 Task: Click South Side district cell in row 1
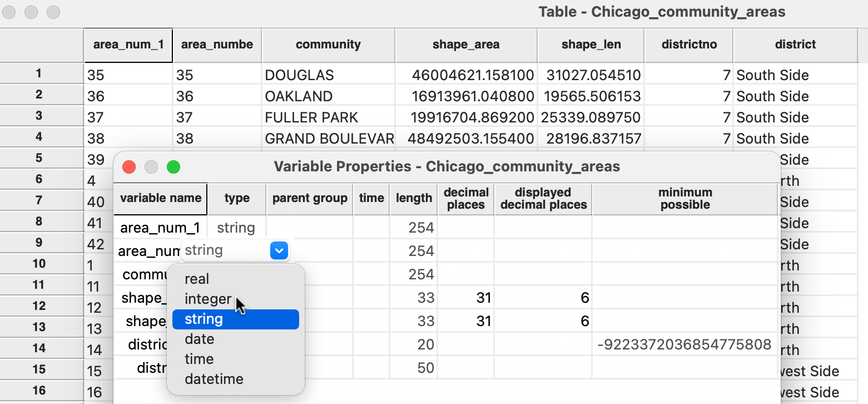pyautogui.click(x=795, y=75)
